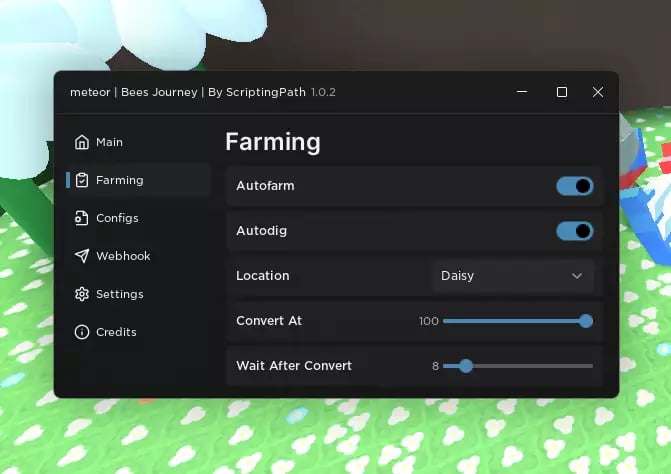The height and width of the screenshot is (474, 671).
Task: Turn off the Autodig switch
Action: pyautogui.click(x=574, y=232)
